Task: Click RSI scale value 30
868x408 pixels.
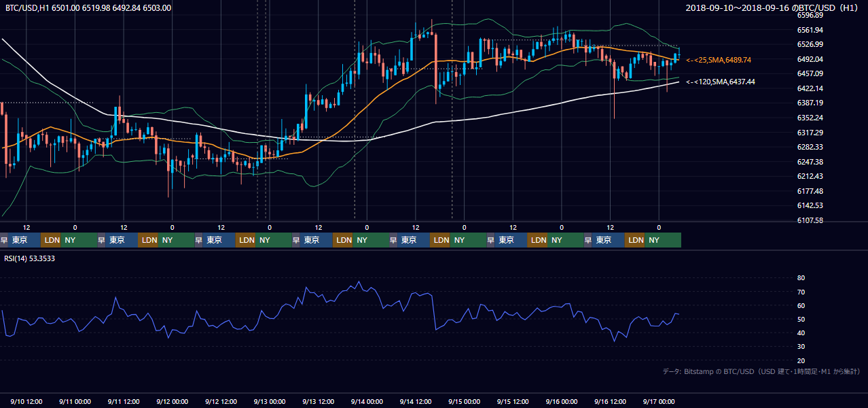Action: (x=801, y=347)
